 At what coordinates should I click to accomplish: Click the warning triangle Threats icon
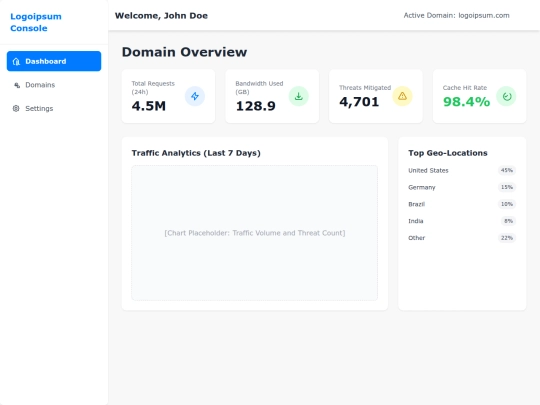[402, 96]
